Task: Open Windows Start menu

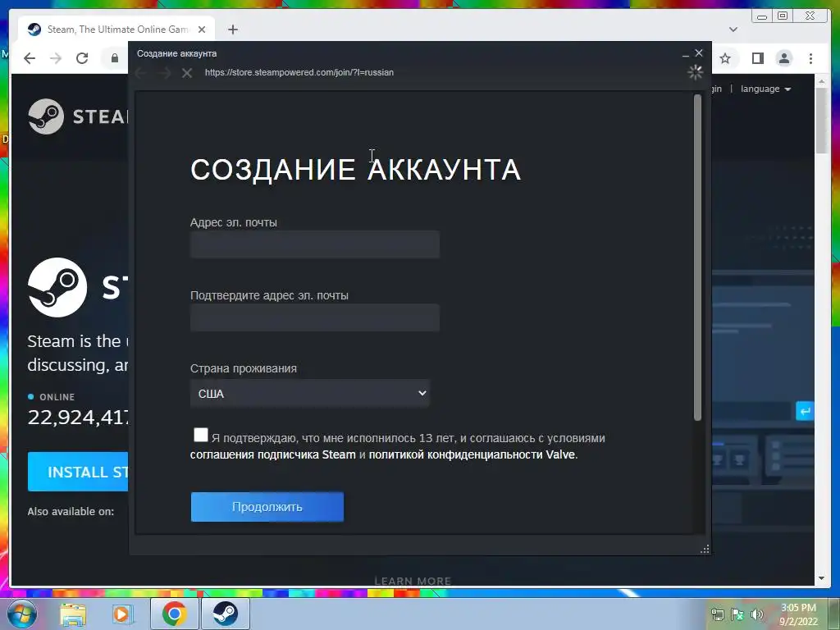Action: [22, 614]
